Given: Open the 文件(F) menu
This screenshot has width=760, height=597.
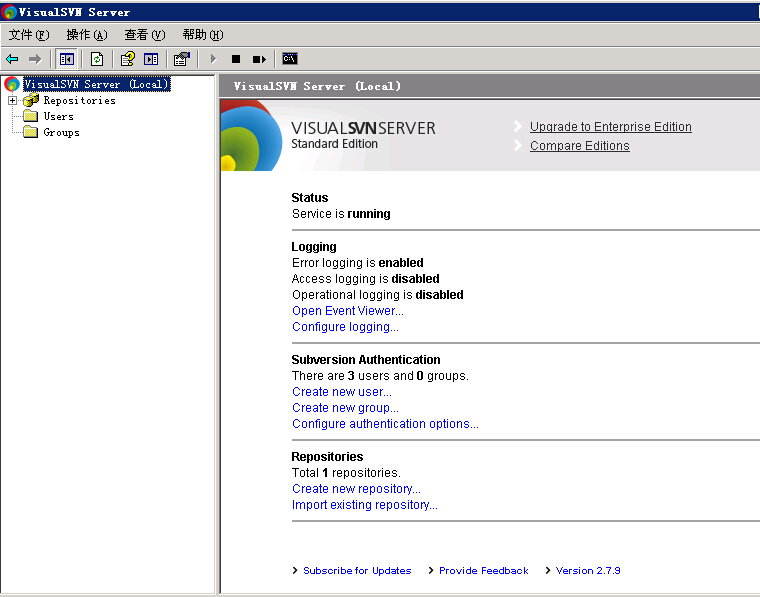Looking at the screenshot, I should (x=29, y=35).
